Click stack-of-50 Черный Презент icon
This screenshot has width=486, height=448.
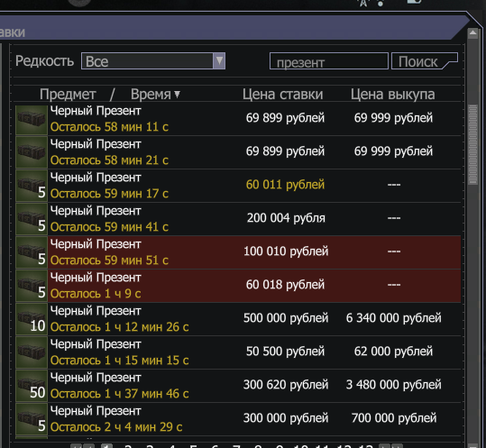[32, 386]
